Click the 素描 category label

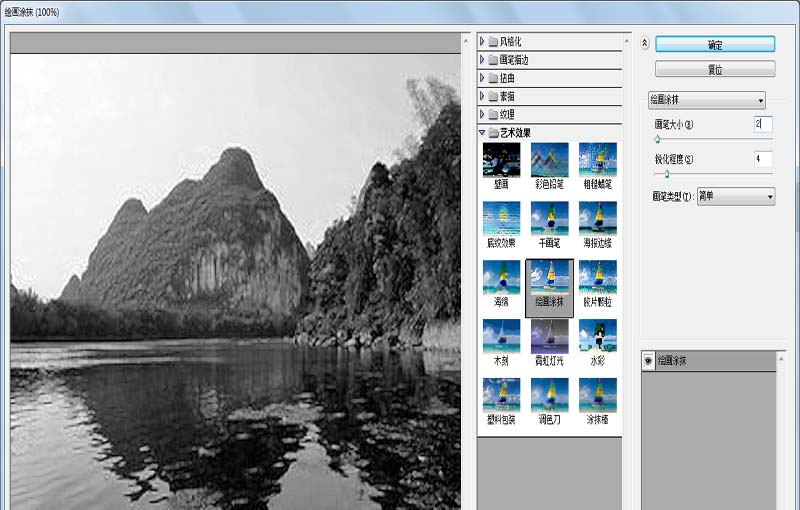pyautogui.click(x=507, y=96)
